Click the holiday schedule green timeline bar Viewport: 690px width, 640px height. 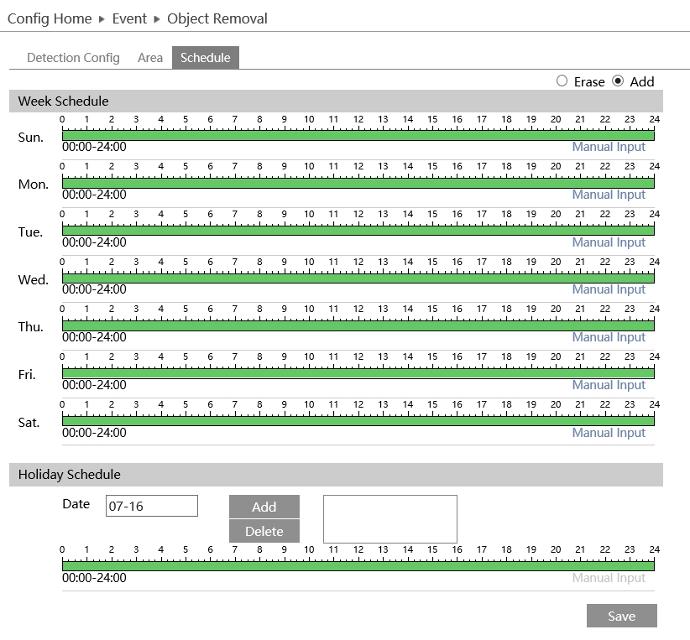click(358, 565)
